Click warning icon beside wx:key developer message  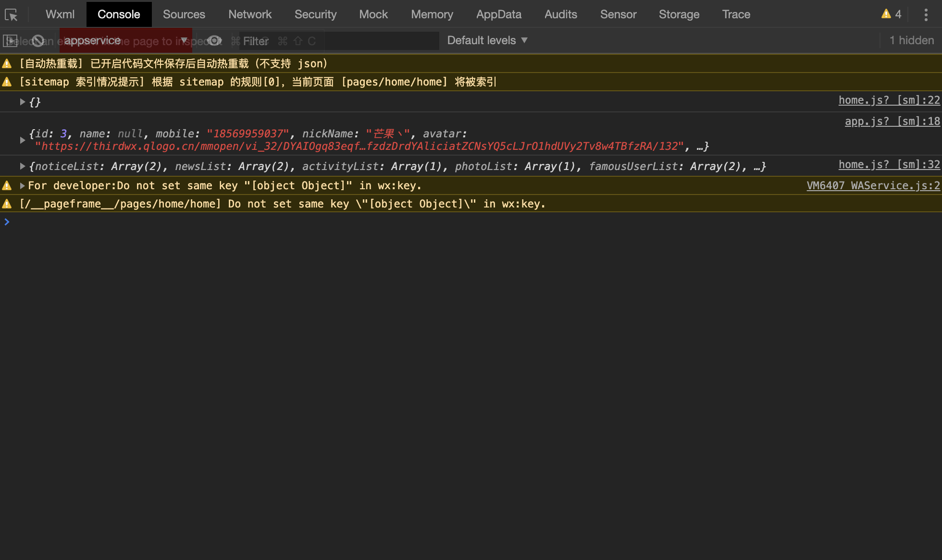click(7, 185)
